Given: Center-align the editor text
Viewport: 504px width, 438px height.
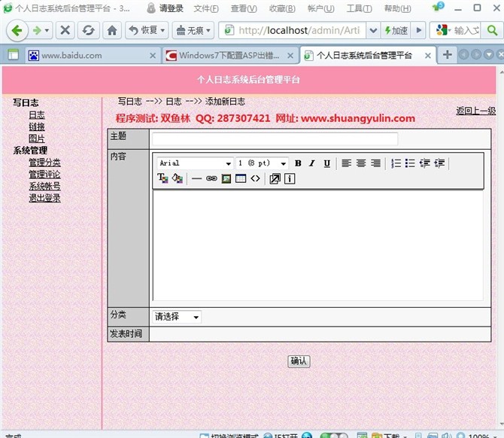Looking at the screenshot, I should point(361,163).
